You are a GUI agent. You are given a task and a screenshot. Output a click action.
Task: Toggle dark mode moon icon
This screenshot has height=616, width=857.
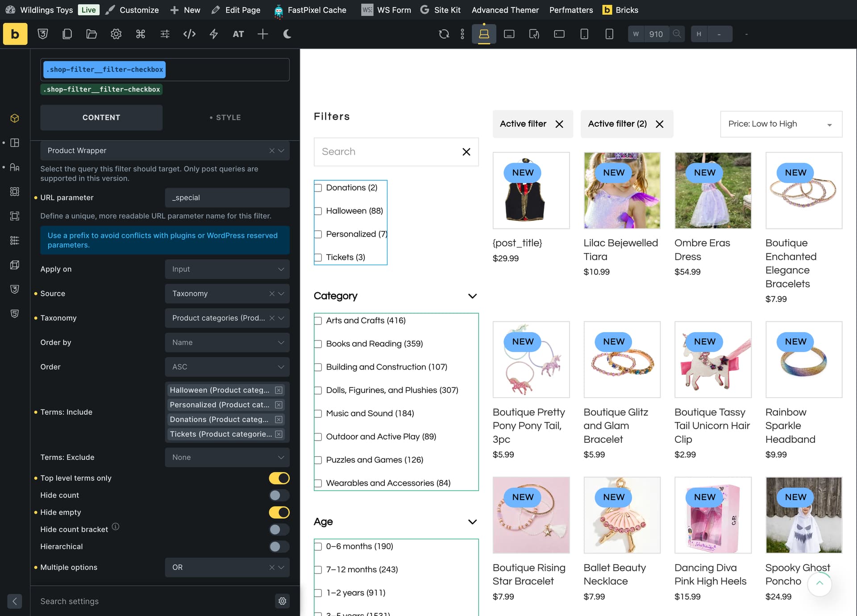click(287, 34)
